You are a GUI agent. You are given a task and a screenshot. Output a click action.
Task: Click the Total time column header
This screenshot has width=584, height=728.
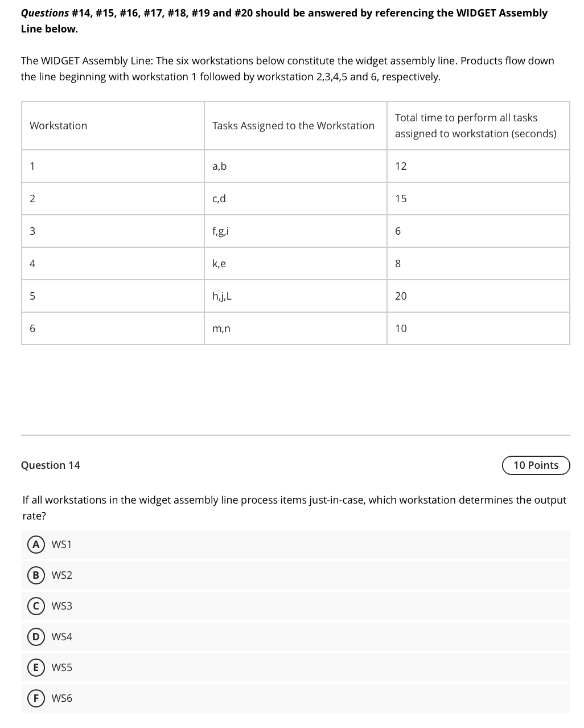[x=477, y=125]
